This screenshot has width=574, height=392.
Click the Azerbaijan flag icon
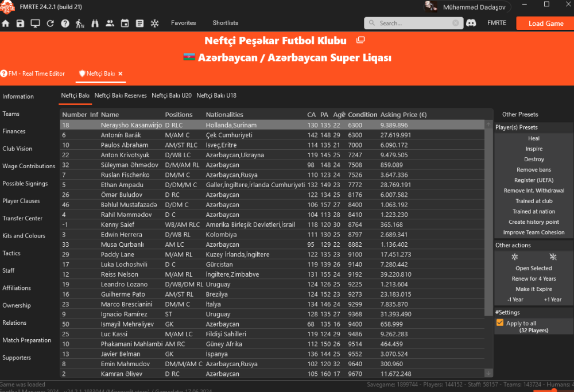click(x=189, y=57)
